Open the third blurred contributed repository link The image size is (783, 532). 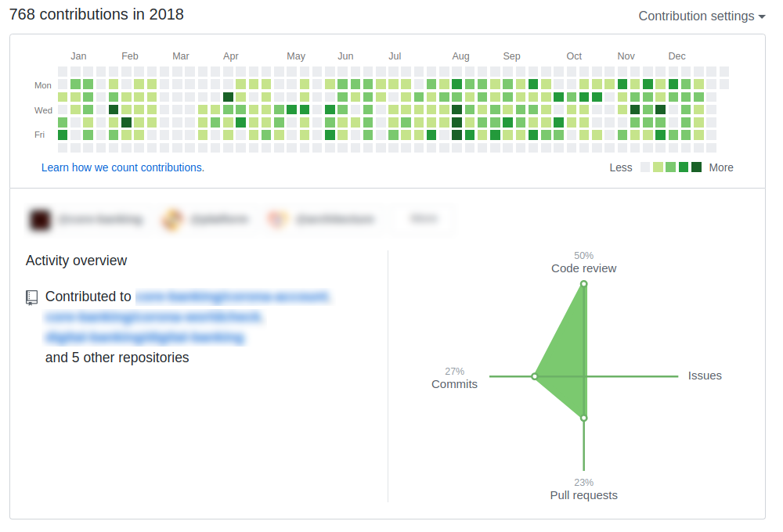(x=145, y=338)
